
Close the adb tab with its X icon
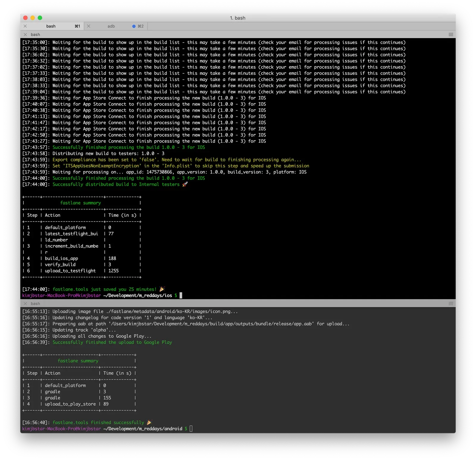[x=89, y=26]
